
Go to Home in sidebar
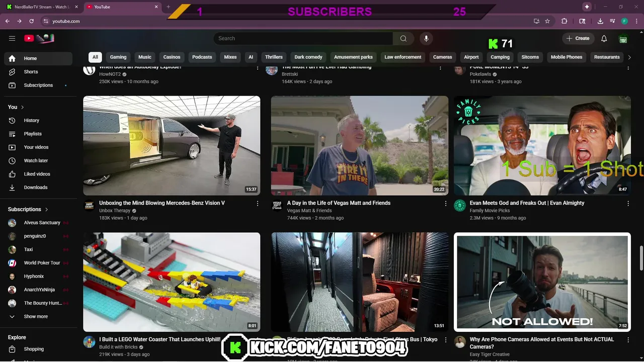coord(38,58)
